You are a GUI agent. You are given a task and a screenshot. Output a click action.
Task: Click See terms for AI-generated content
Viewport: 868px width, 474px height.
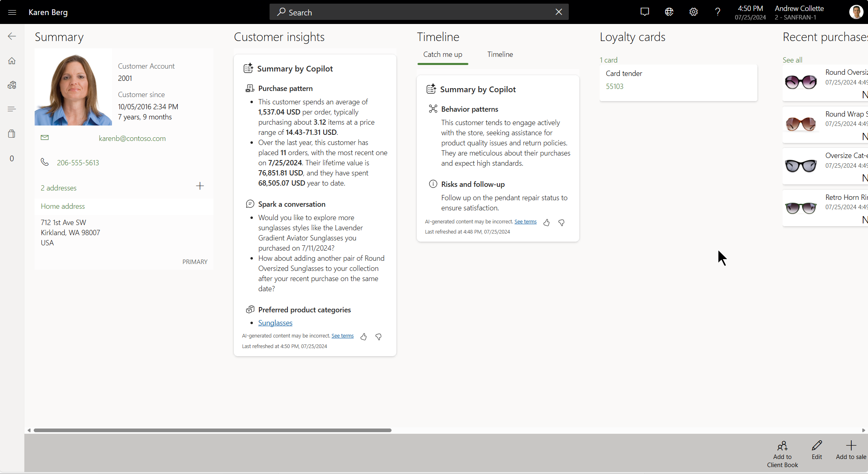tap(343, 335)
